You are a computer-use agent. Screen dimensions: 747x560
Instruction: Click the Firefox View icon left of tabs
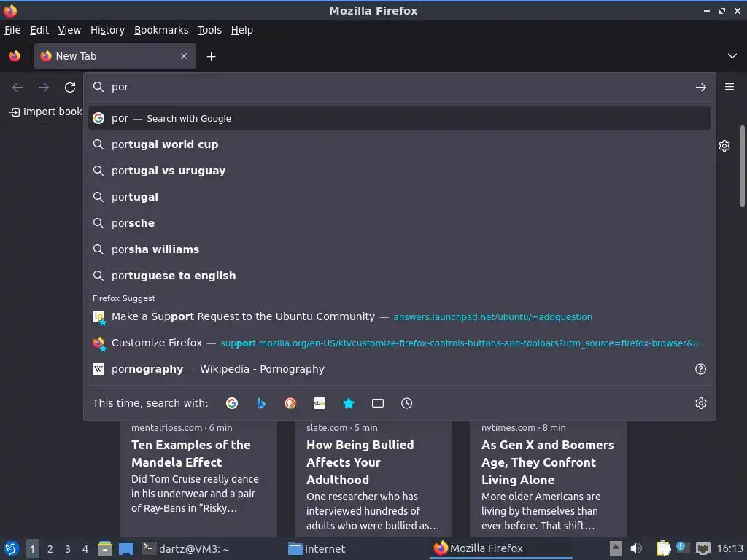pyautogui.click(x=15, y=56)
